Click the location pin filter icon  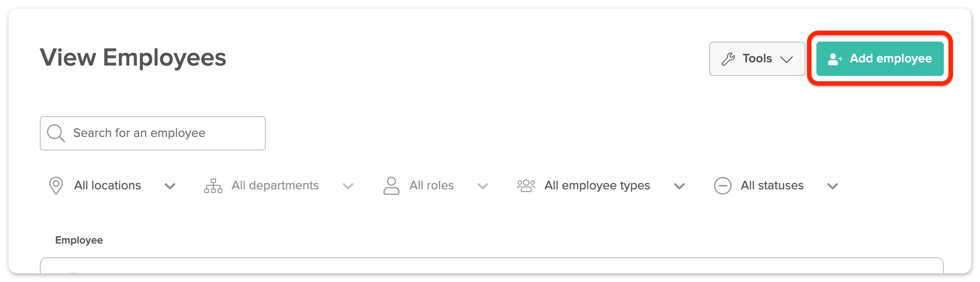point(56,185)
